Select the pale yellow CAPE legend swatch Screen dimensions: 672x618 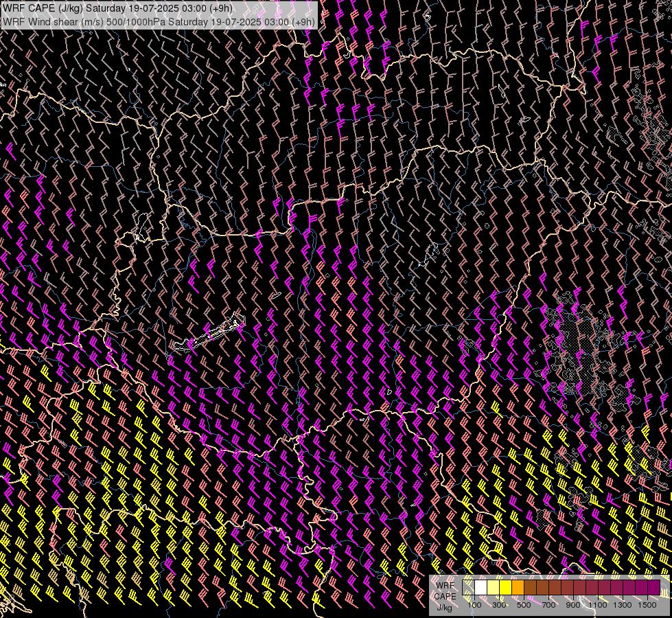pos(494,588)
